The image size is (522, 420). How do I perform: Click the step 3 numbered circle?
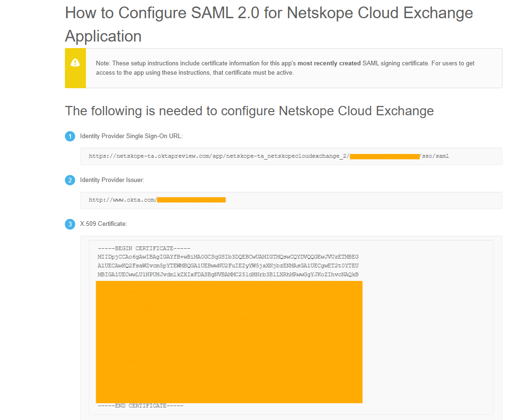click(70, 224)
